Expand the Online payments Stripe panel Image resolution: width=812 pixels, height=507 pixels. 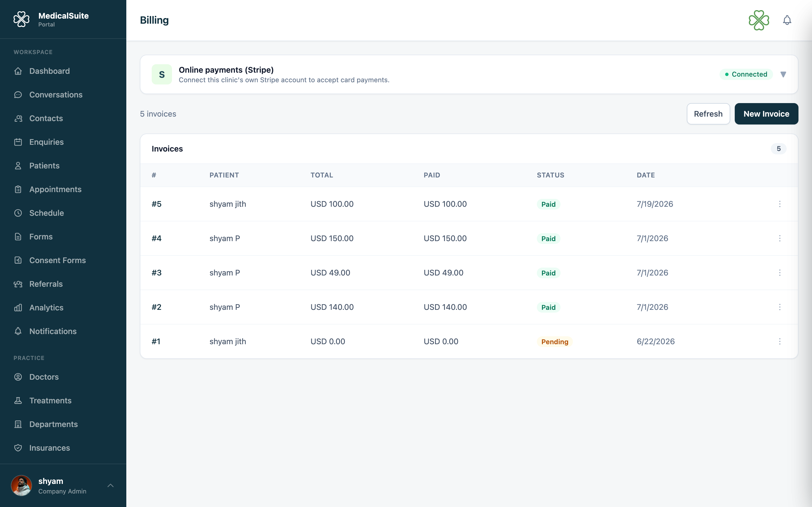pyautogui.click(x=783, y=74)
